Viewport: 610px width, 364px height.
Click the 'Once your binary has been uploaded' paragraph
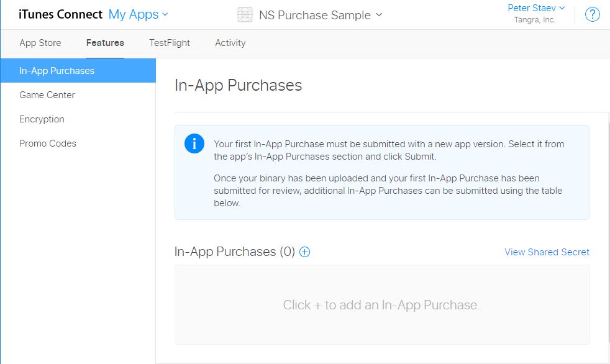pyautogui.click(x=388, y=191)
